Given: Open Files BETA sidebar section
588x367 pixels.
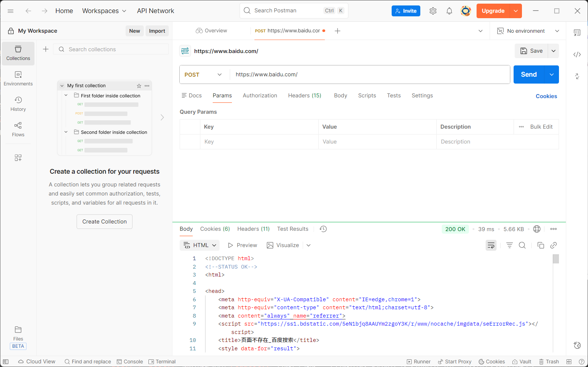Looking at the screenshot, I should 18,338.
